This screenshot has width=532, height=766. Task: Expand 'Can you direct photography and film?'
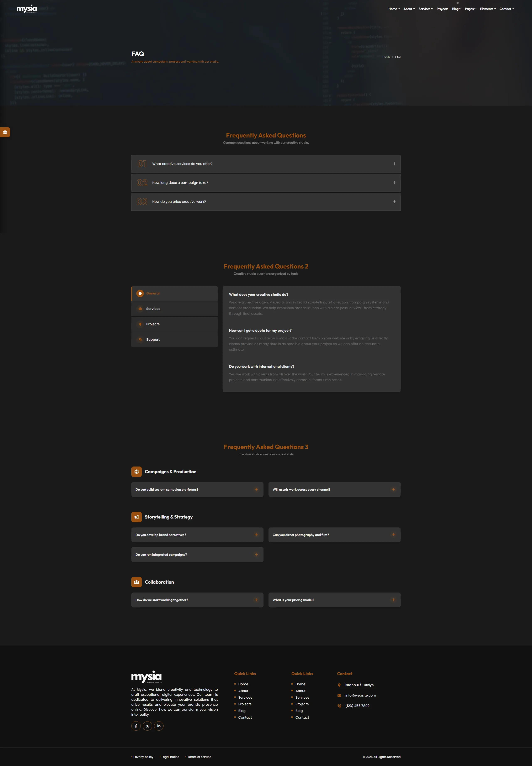coord(334,535)
